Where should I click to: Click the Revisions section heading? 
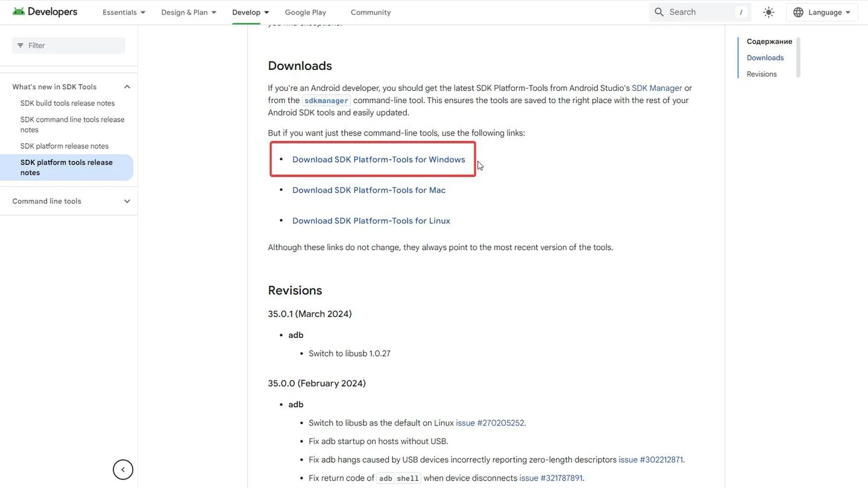(295, 290)
